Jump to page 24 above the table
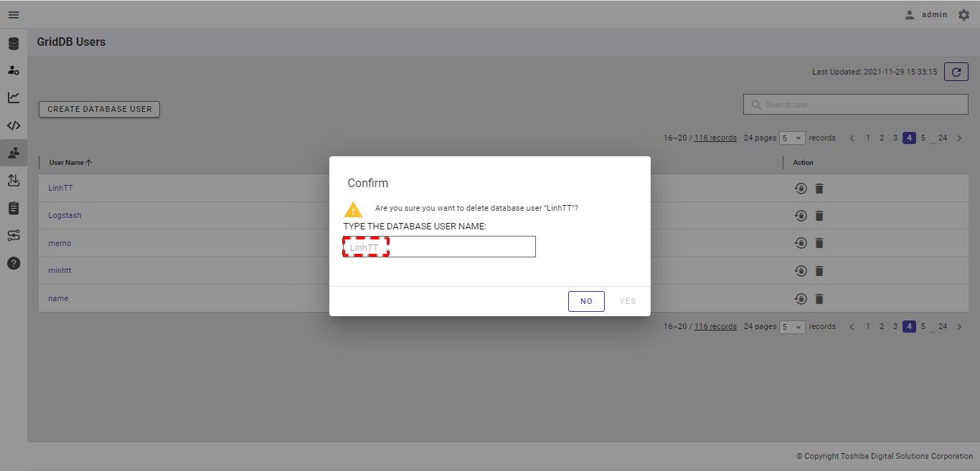This screenshot has height=471, width=980. [943, 138]
